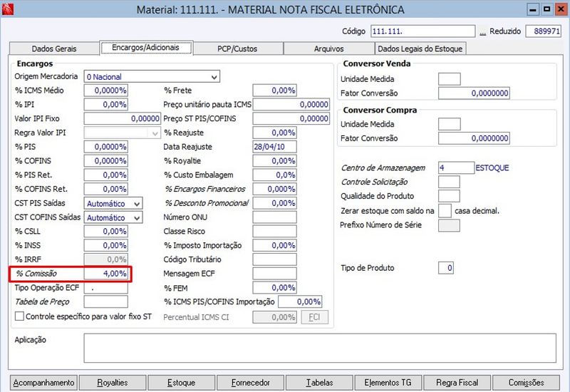
Task: Click the % INSS field
Action: 105,245
